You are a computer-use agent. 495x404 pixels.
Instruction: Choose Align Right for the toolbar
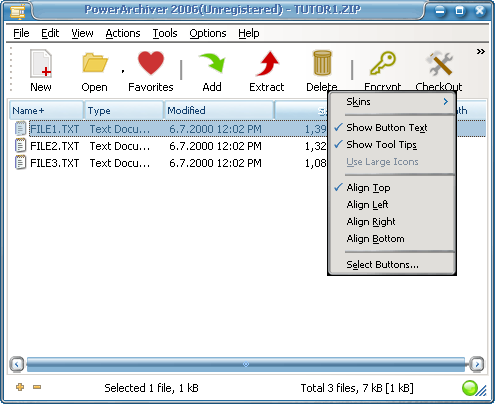(x=392, y=222)
